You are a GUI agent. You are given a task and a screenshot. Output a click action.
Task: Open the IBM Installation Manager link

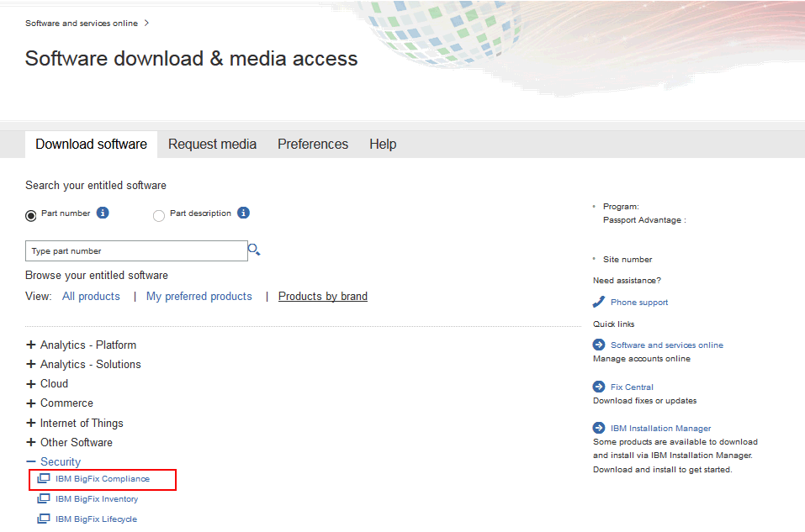[x=660, y=428]
